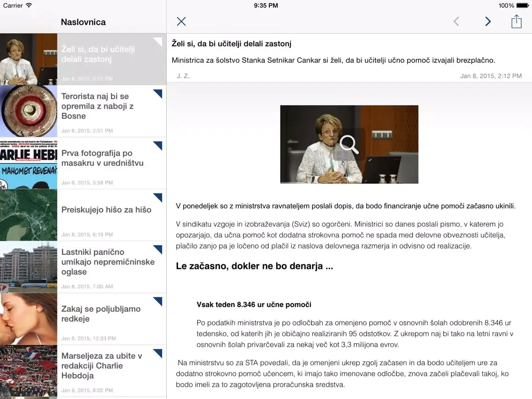Open 'Zakaj se poljubljamo redkeje' headline
532x399 pixels.
(x=101, y=313)
